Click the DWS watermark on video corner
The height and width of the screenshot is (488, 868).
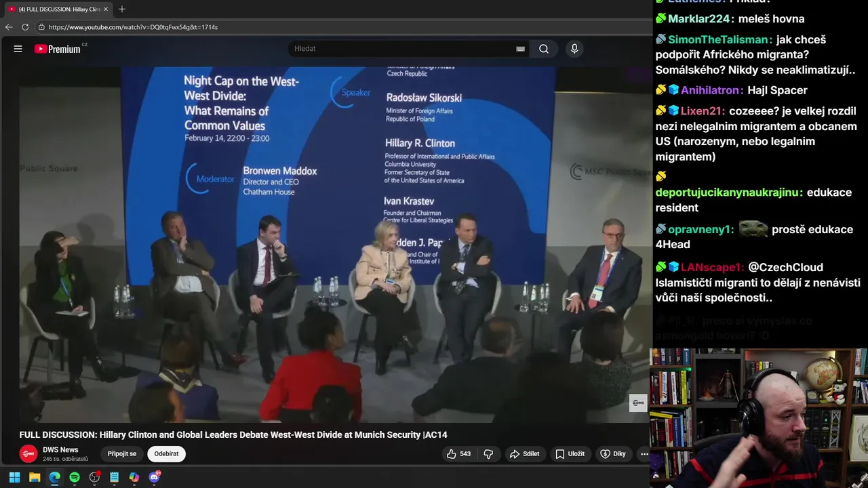pyautogui.click(x=638, y=403)
